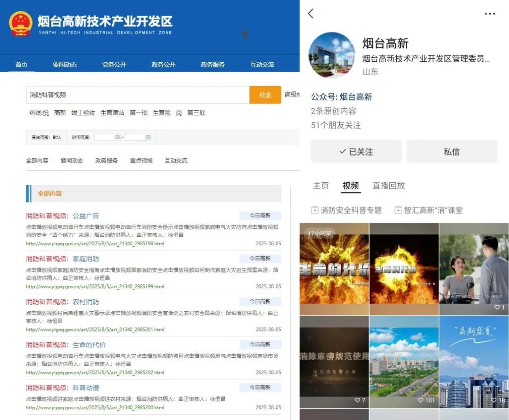The width and height of the screenshot is (509, 420).
Task: Play the video posted 17小时前
Action: click(334, 269)
